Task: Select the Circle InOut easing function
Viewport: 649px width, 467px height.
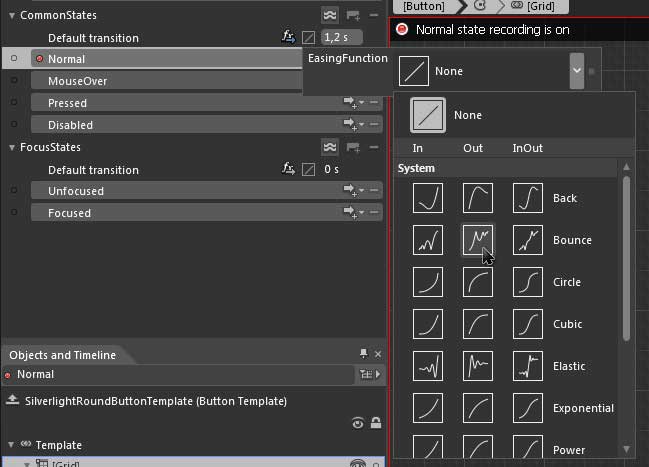Action: [x=528, y=282]
